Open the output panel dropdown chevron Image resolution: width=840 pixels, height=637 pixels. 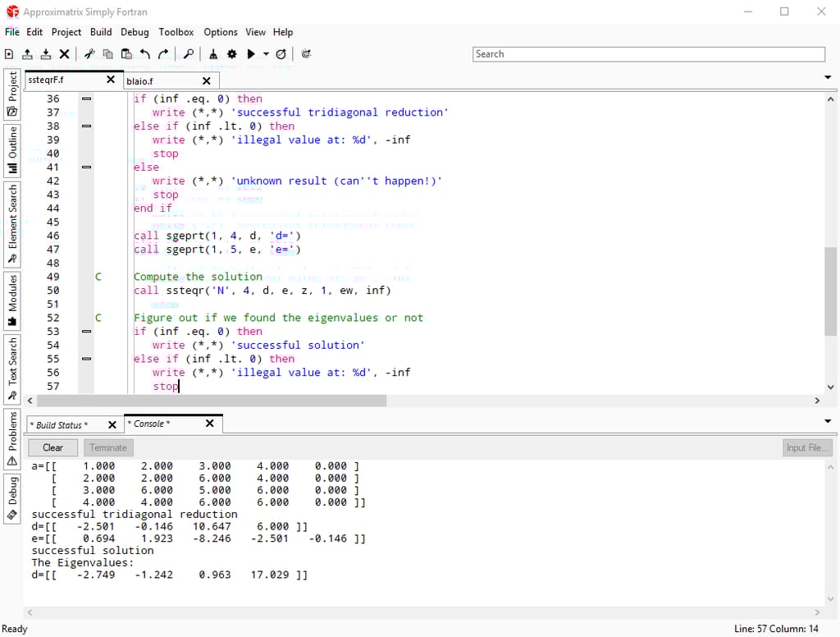[x=827, y=419]
